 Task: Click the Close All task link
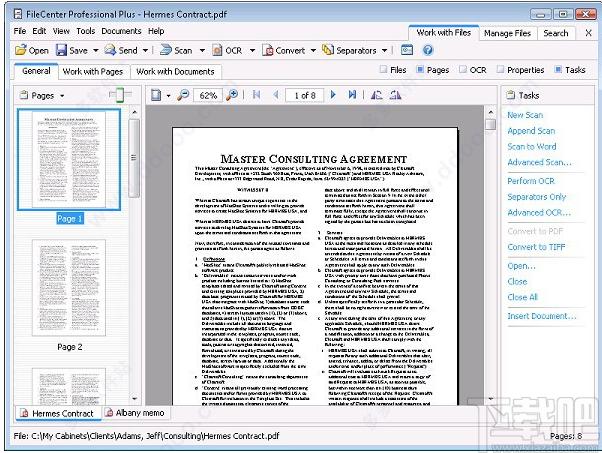point(522,297)
